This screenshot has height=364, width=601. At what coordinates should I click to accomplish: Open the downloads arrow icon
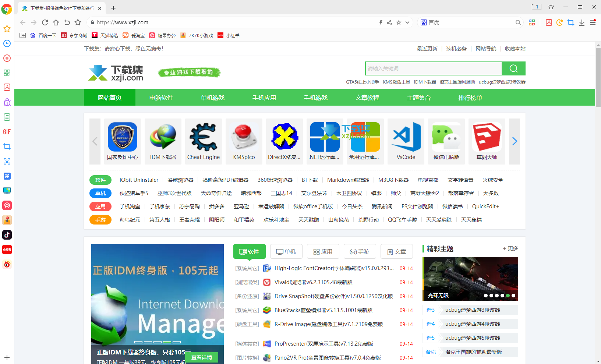coord(582,22)
